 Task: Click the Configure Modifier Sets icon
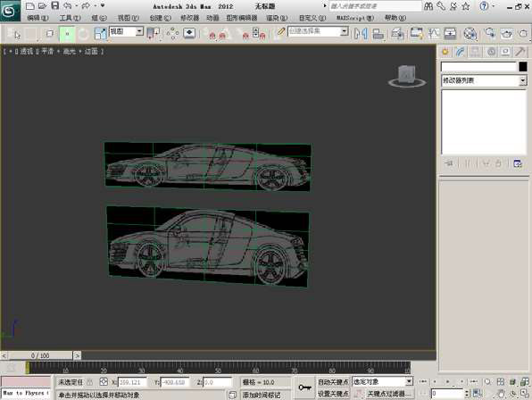click(518, 163)
